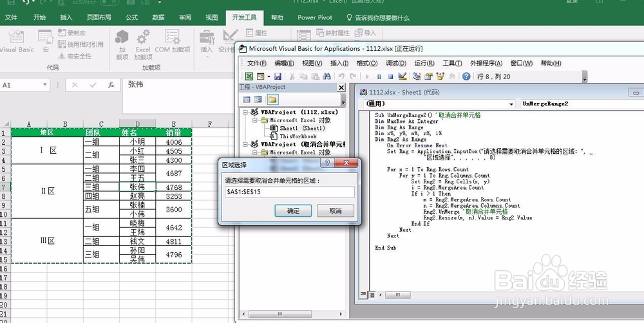Click the fx insert function icon
This screenshot has width=644, height=323.
[111, 85]
